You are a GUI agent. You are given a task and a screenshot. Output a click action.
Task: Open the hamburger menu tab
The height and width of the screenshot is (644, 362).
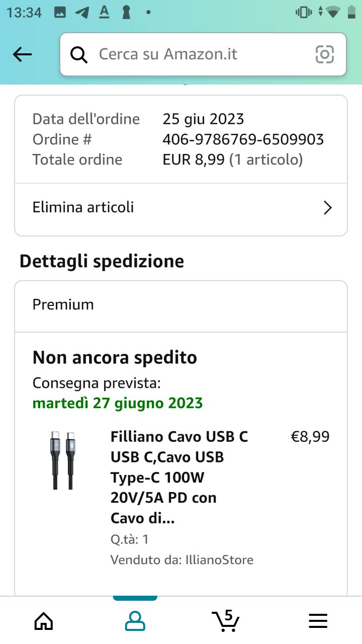pos(318,621)
